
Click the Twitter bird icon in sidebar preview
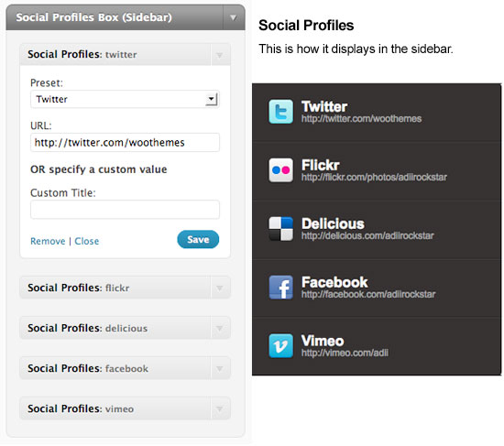(x=280, y=112)
